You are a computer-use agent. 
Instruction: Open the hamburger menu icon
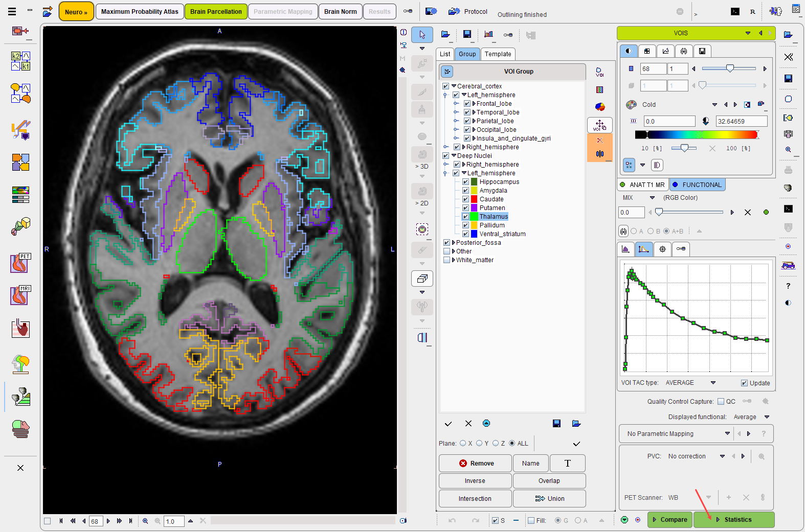(12, 11)
